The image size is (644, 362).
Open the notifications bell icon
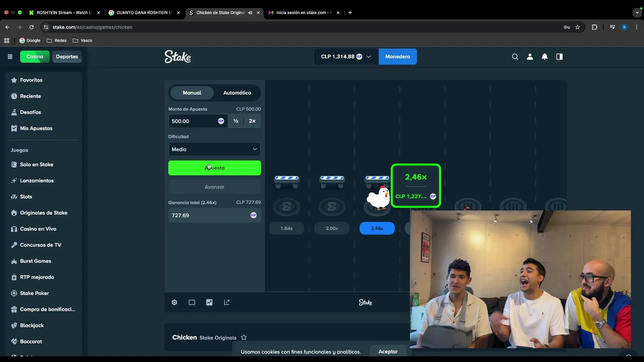pyautogui.click(x=544, y=57)
